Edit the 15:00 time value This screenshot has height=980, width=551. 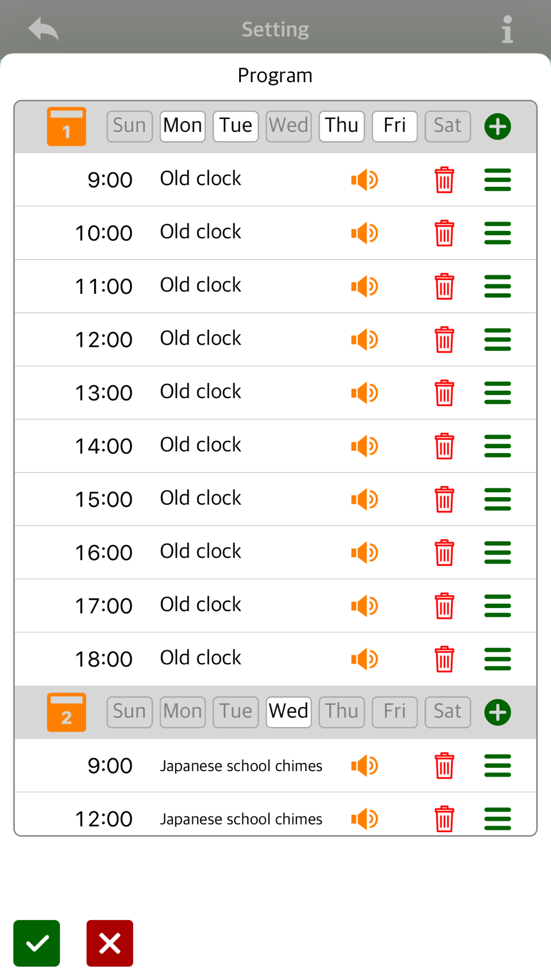(x=104, y=499)
